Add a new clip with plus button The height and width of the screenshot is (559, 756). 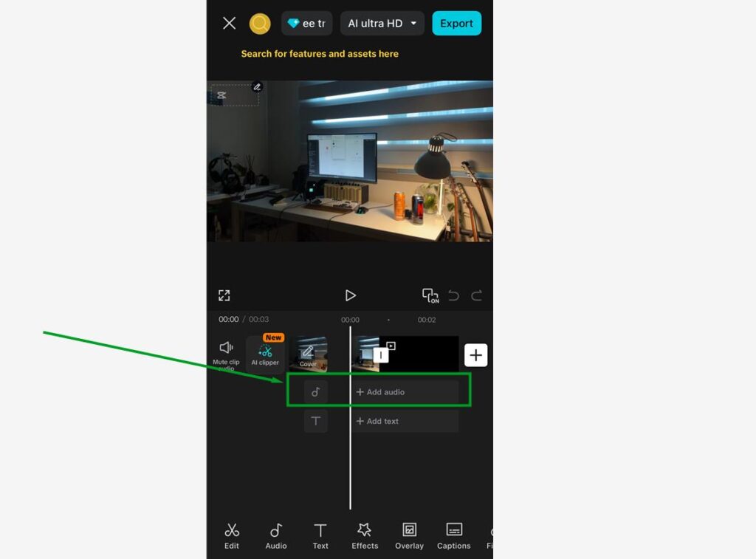point(476,355)
